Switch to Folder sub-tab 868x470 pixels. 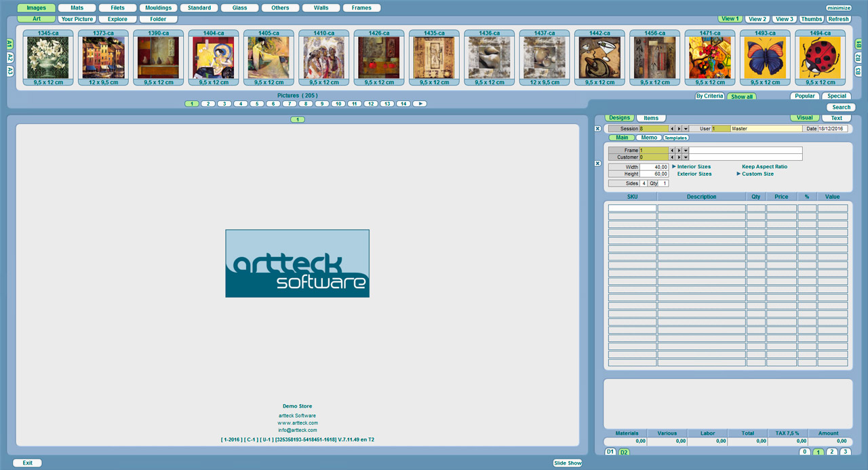tap(158, 19)
